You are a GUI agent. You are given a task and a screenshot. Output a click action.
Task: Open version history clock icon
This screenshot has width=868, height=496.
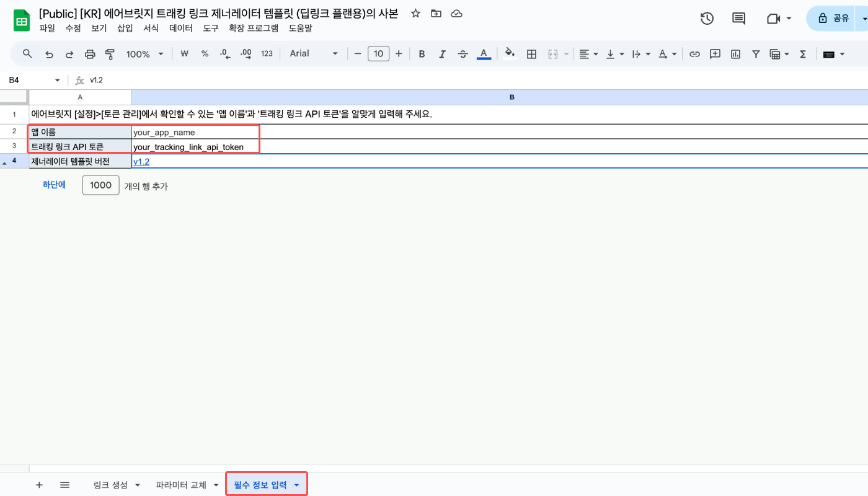tap(707, 19)
